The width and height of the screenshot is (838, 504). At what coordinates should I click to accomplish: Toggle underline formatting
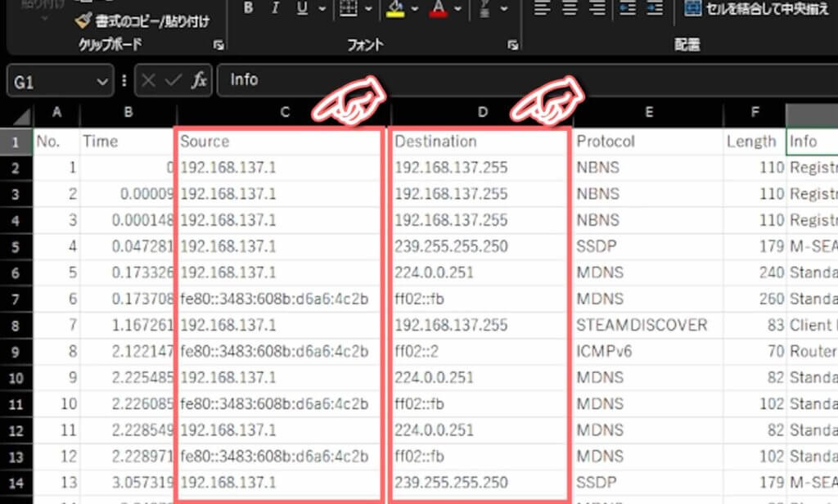pyautogui.click(x=301, y=9)
